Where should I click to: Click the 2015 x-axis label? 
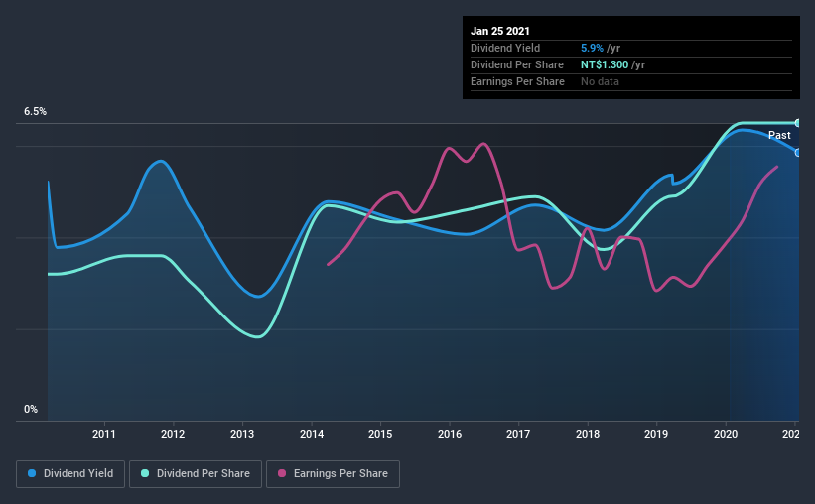pos(380,434)
